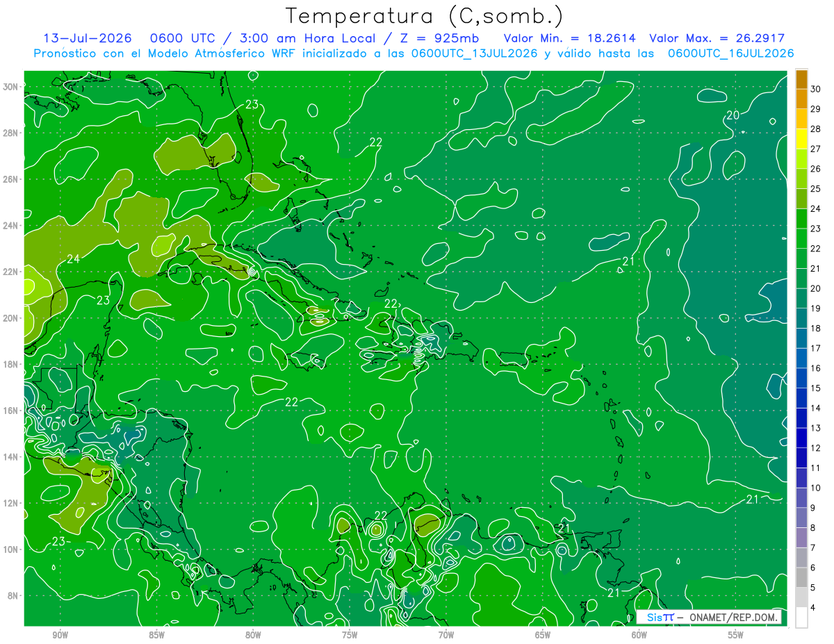Pick the dark orange swatch topping the color scale

(x=801, y=79)
